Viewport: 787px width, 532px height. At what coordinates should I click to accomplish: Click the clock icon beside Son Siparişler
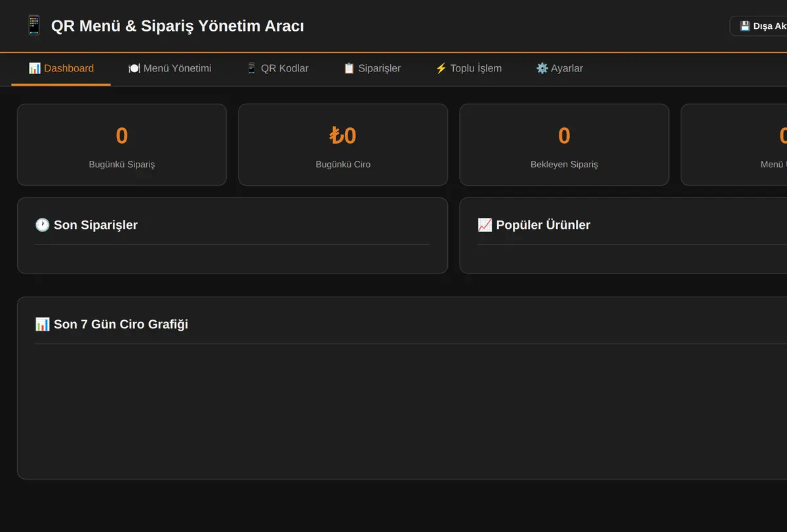click(x=42, y=225)
